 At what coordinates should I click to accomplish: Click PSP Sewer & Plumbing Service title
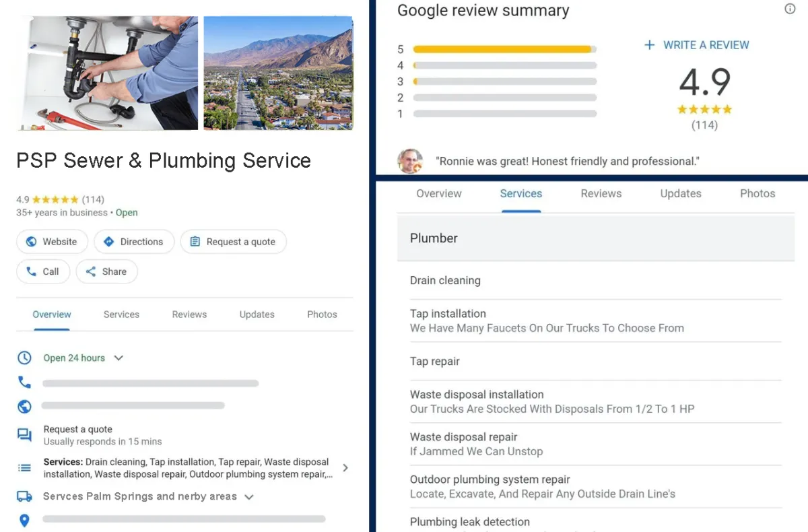click(x=164, y=161)
